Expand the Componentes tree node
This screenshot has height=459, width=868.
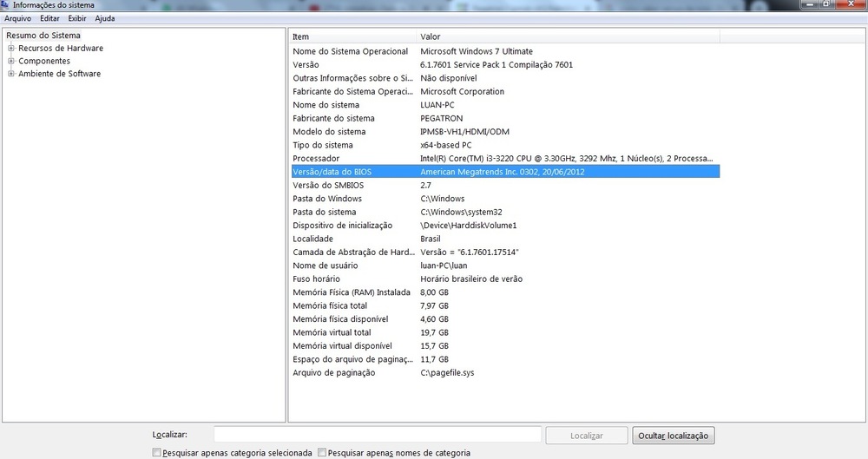point(11,62)
